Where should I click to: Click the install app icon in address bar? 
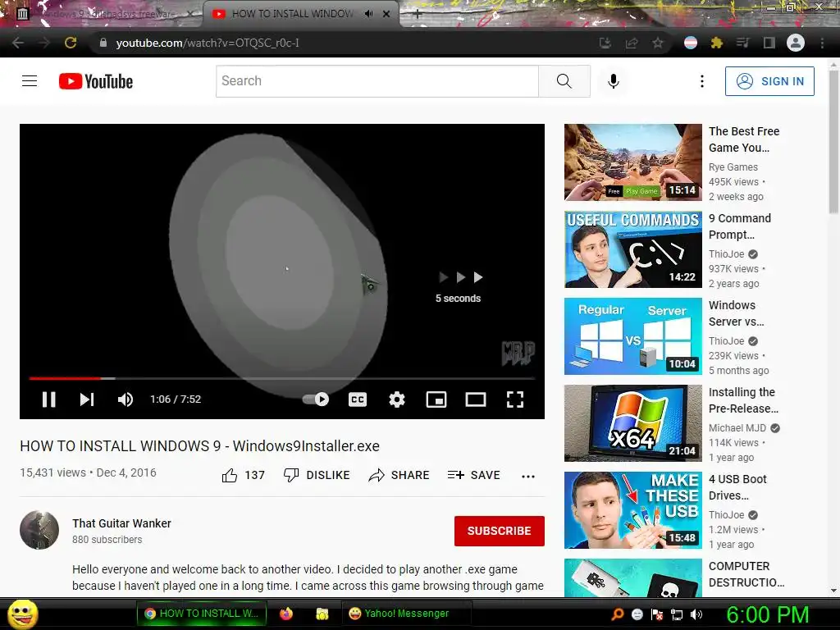[605, 43]
